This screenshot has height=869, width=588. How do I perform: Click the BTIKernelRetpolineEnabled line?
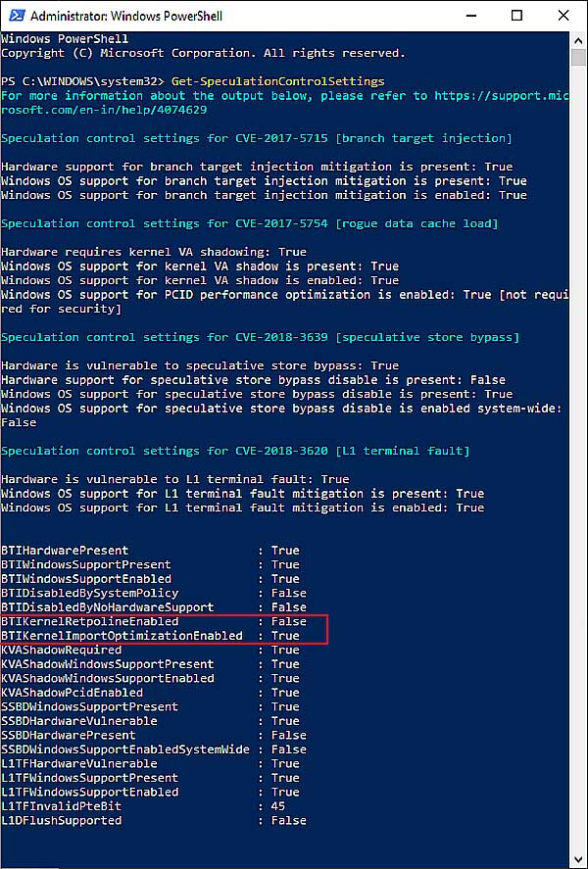(154, 621)
